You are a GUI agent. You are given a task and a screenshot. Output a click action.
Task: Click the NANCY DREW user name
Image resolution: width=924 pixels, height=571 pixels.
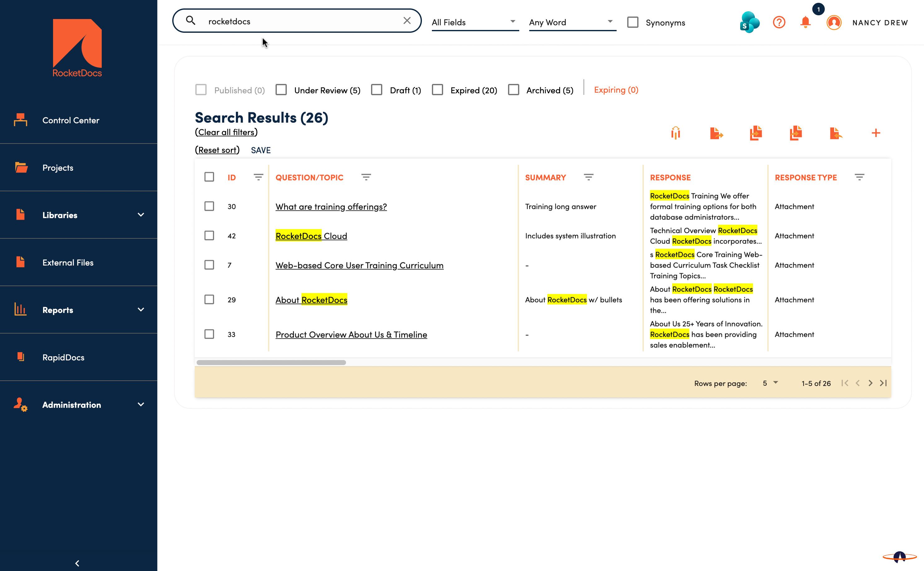coord(880,23)
